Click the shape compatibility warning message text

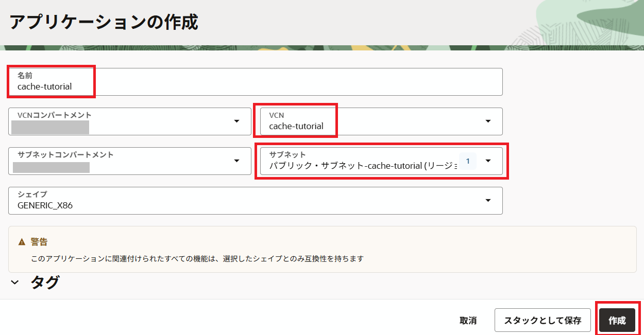click(197, 259)
